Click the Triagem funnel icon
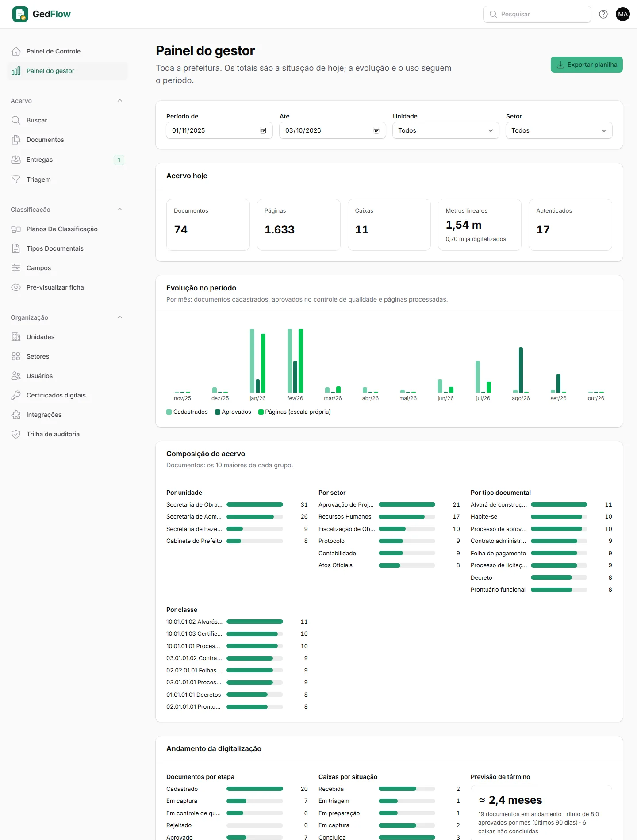Screen dimensions: 637x840 click(16, 179)
